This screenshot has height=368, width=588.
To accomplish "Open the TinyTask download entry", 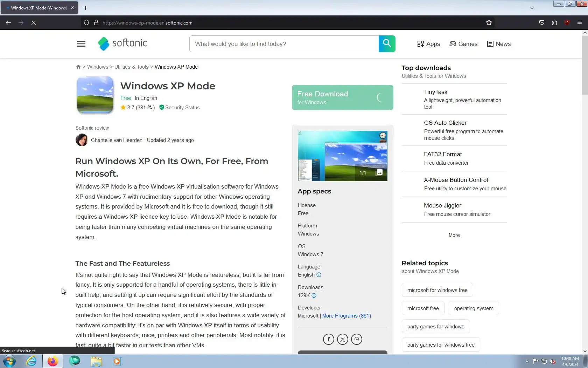I will pos(454,99).
